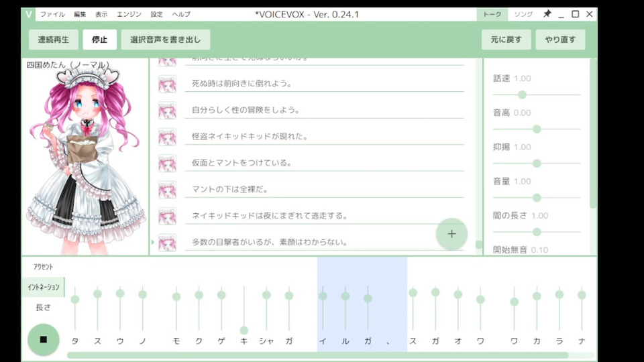
Task: Click the pitch slider handle for モ
Action: 176,297
